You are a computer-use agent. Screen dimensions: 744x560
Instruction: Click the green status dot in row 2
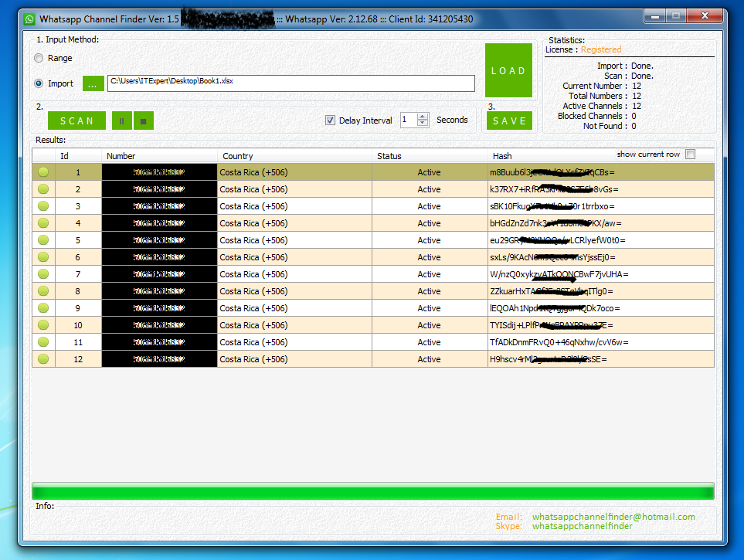coord(43,189)
